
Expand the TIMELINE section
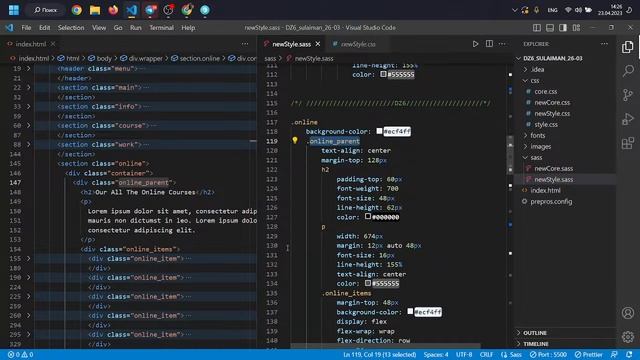point(536,344)
